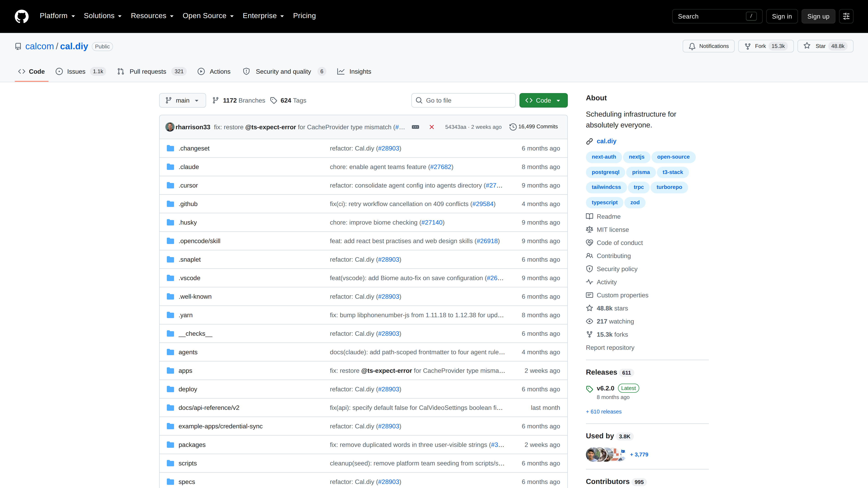Open the Activity pulse link
Viewport: 868px width, 488px height.
point(601,282)
